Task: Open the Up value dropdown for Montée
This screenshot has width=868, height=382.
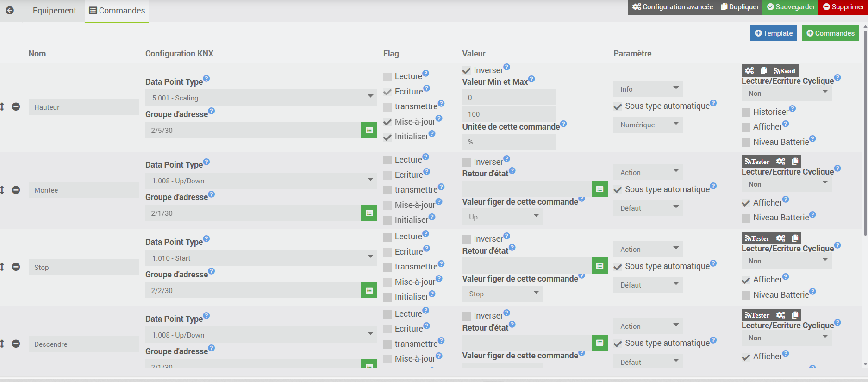Action: [503, 217]
